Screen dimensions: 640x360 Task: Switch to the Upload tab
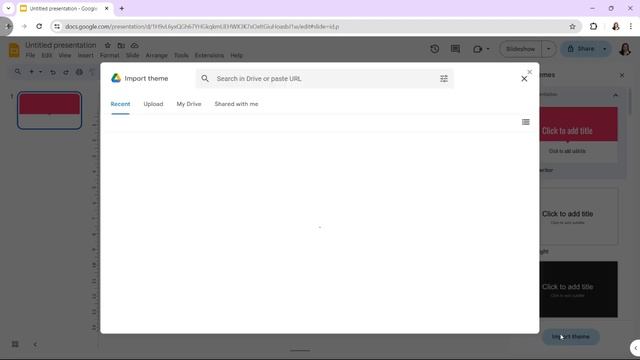(x=153, y=104)
